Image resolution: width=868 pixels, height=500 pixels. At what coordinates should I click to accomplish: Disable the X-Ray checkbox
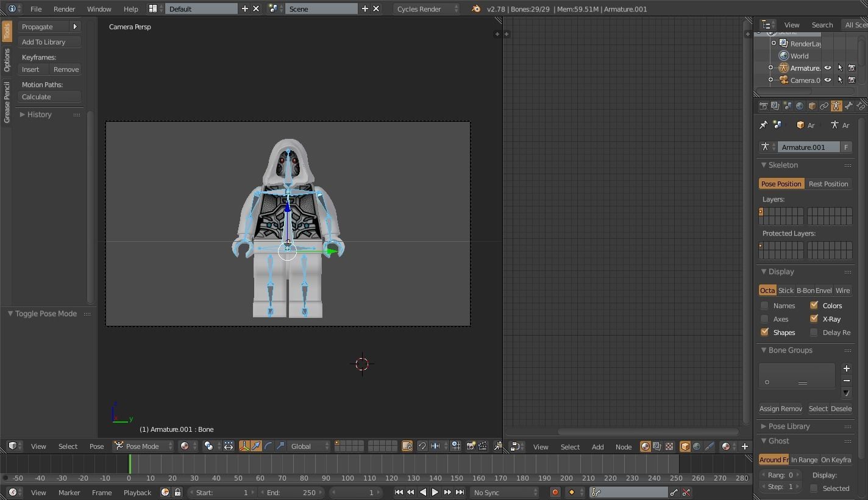[814, 319]
